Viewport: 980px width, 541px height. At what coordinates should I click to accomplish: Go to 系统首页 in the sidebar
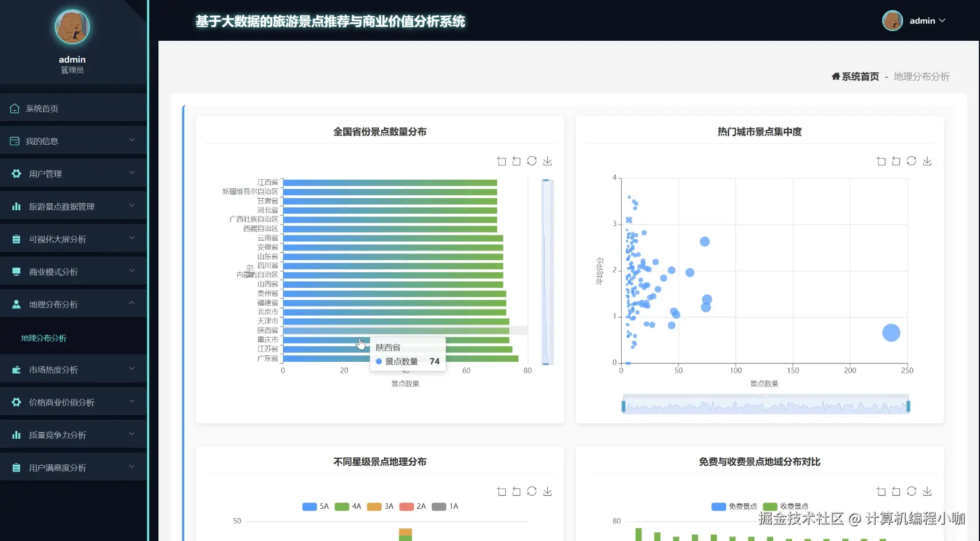point(73,108)
